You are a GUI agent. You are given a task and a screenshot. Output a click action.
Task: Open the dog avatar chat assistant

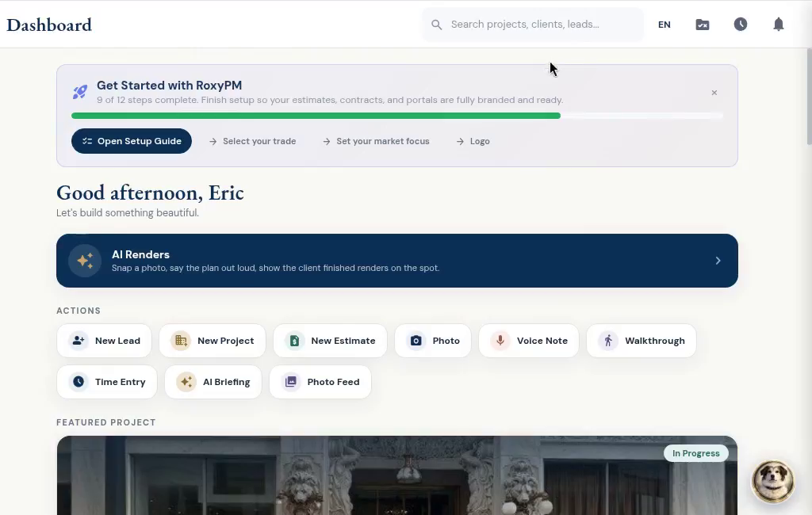coord(772,482)
